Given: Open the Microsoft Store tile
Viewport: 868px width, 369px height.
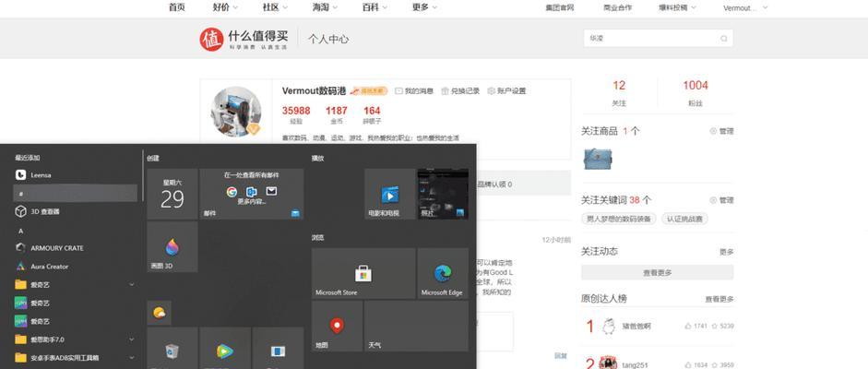Looking at the screenshot, I should [x=363, y=274].
